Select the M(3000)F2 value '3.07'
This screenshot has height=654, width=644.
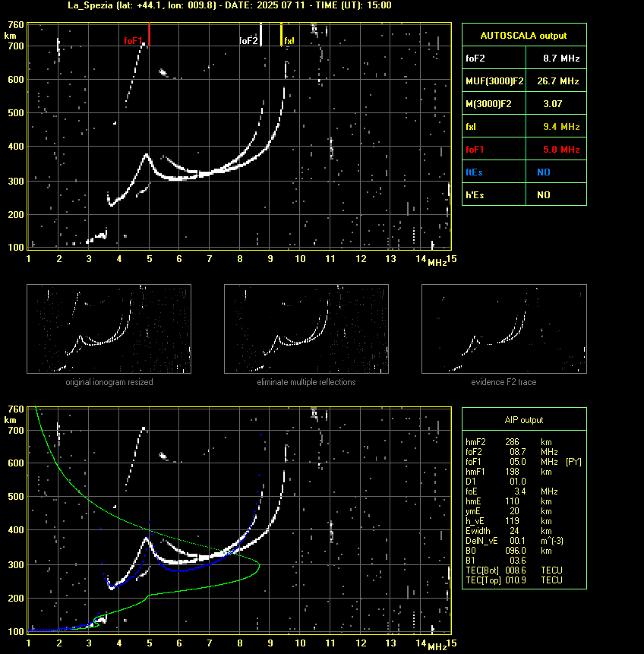click(553, 104)
